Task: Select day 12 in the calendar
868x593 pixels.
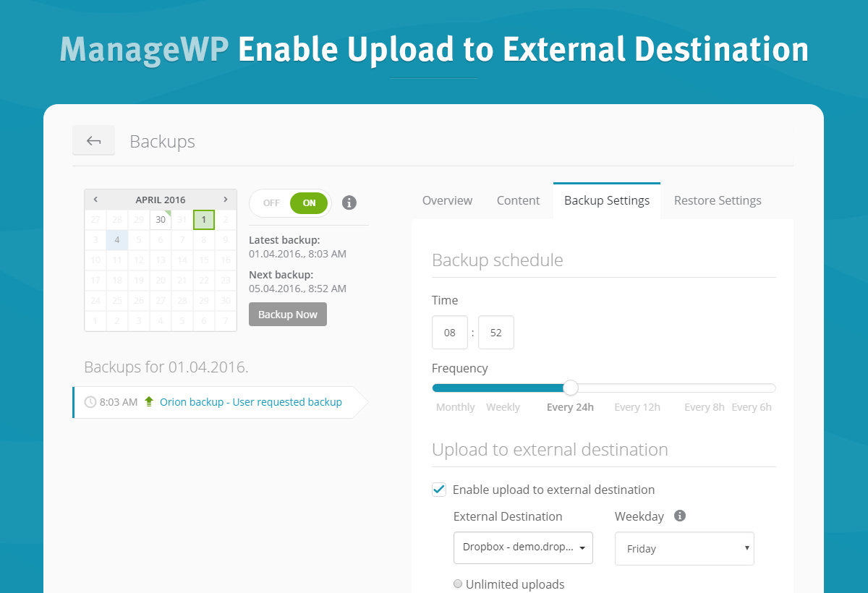Action: (139, 260)
